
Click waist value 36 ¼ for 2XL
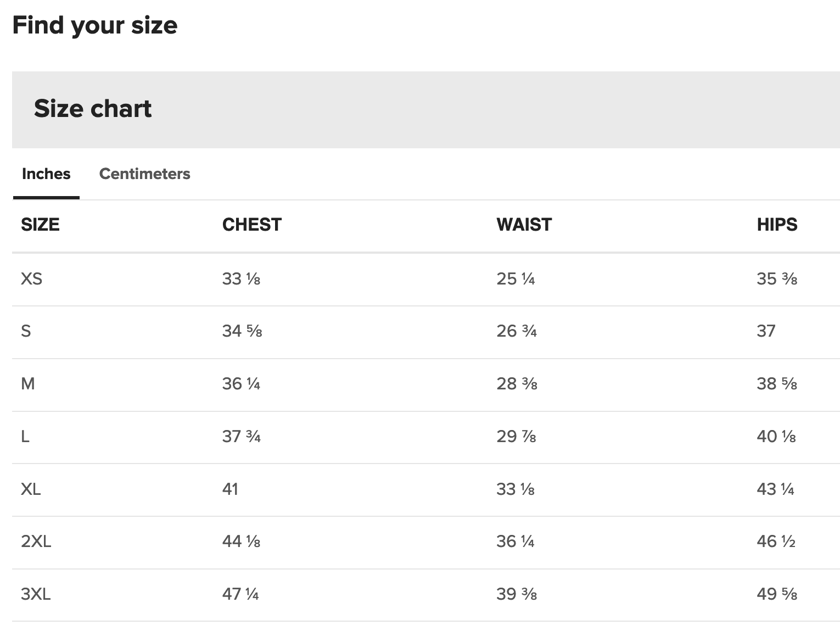[x=515, y=542]
